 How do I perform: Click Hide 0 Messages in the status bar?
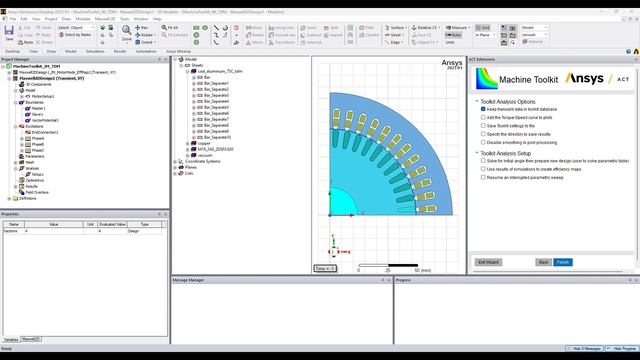(x=584, y=349)
